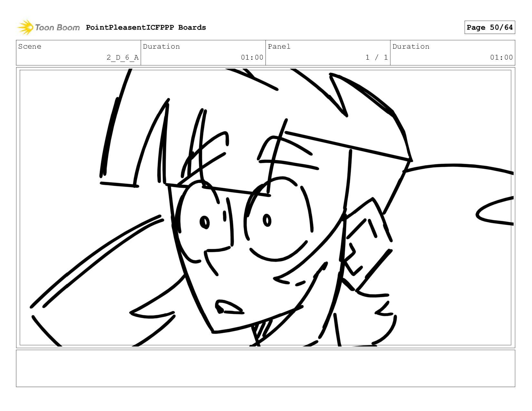Click the scene name 2_D_6_A

123,57
